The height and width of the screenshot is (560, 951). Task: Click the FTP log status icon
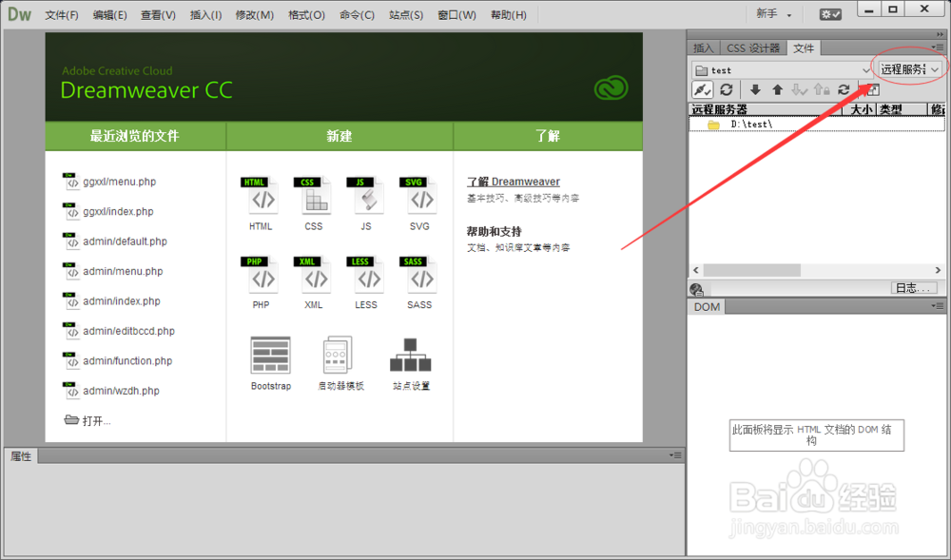[x=696, y=289]
